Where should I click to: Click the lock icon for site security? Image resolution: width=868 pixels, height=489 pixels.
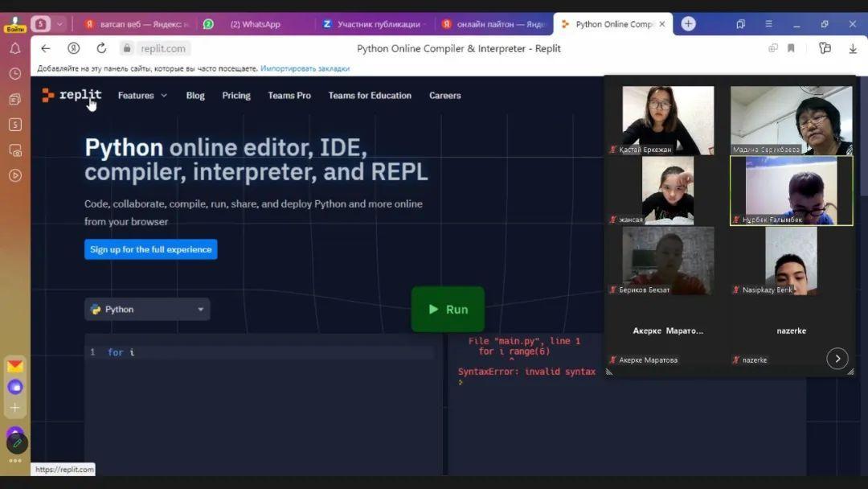(x=127, y=49)
